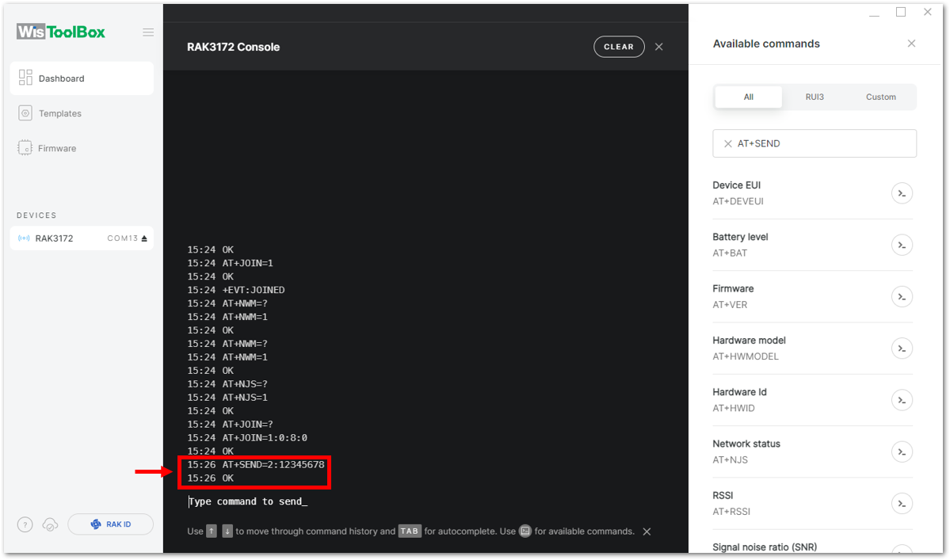
Task: Click the COM13 port label
Action: click(x=122, y=238)
